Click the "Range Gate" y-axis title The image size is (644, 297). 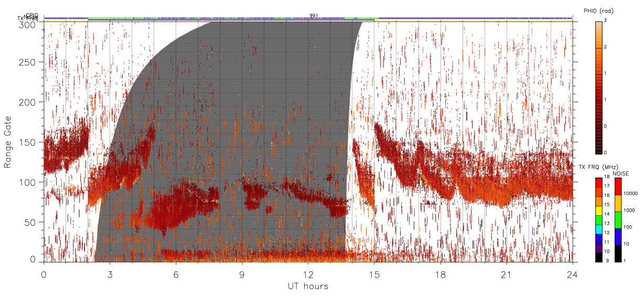pos(8,141)
